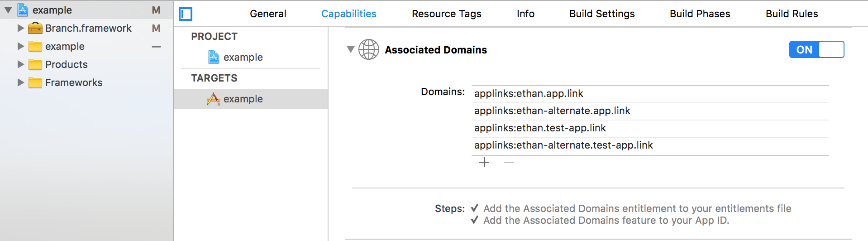
Task: Collapse the Associated Domains section
Action: [350, 49]
